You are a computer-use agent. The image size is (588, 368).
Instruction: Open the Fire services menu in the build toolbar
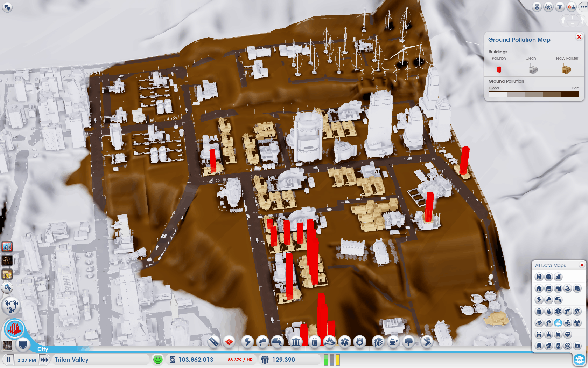pyautogui.click(x=330, y=341)
